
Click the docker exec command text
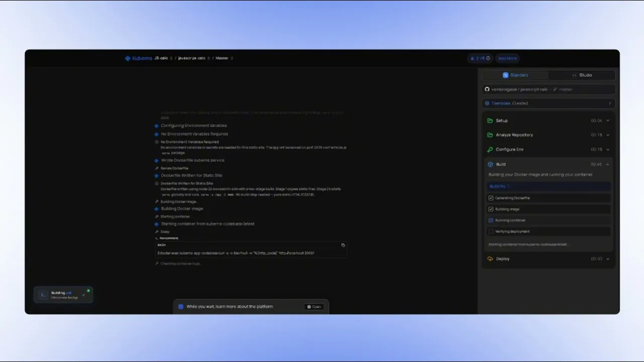[x=235, y=253]
